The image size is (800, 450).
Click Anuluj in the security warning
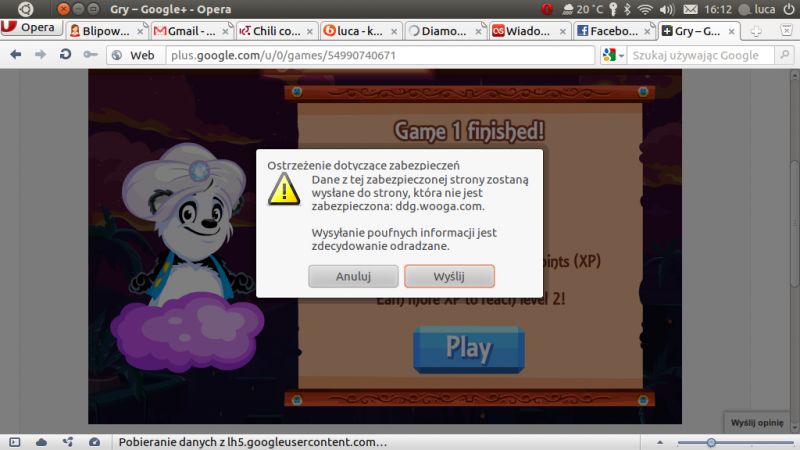tap(353, 276)
